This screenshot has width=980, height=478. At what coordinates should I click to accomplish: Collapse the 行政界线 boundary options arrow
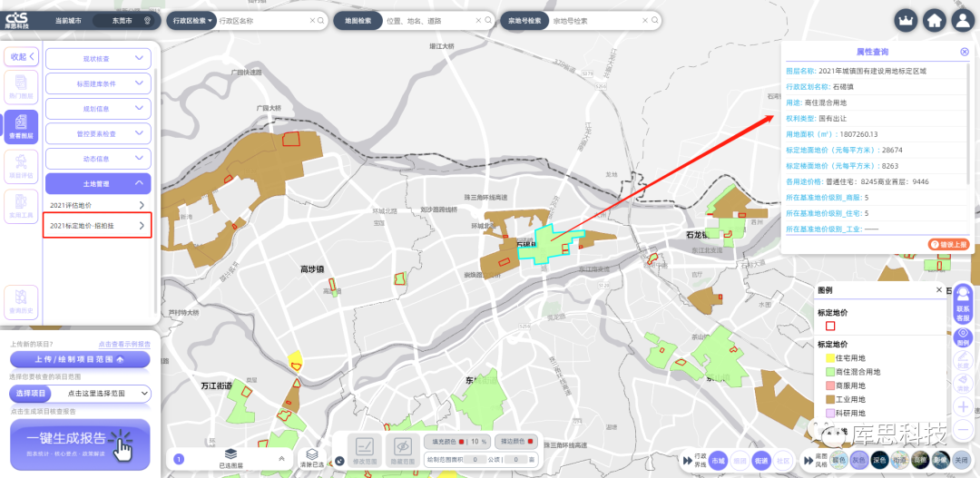[687, 459]
